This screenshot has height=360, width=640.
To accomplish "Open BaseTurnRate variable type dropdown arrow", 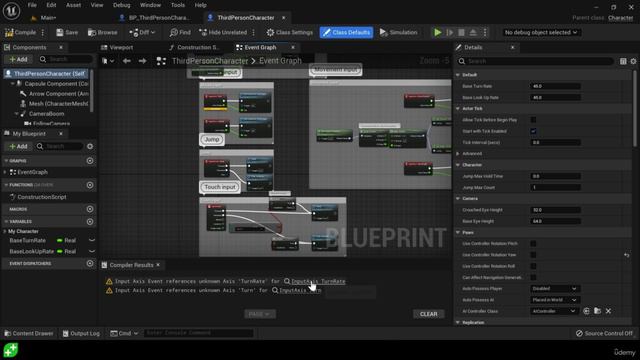I will (x=92, y=240).
